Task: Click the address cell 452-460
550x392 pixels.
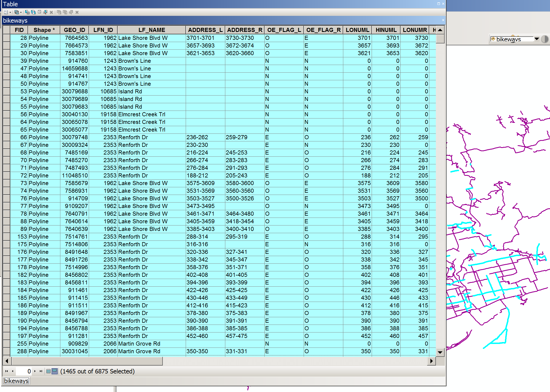Action: (x=205, y=336)
